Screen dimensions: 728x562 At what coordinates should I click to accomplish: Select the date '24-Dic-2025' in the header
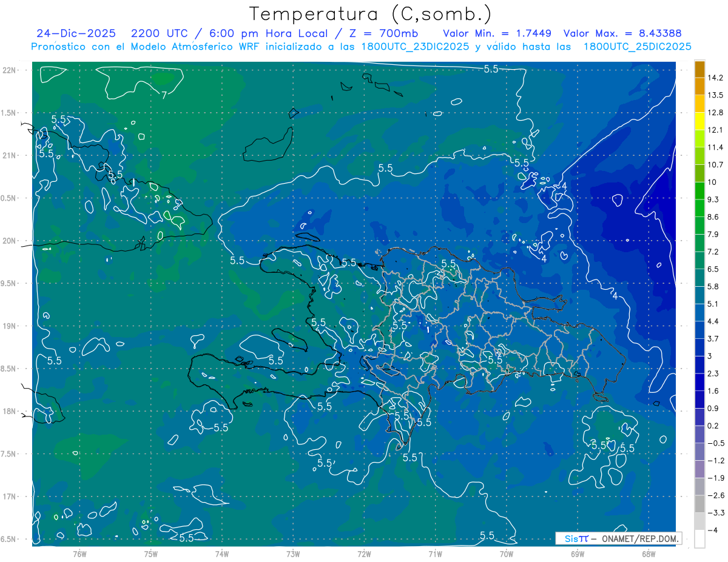pos(76,33)
